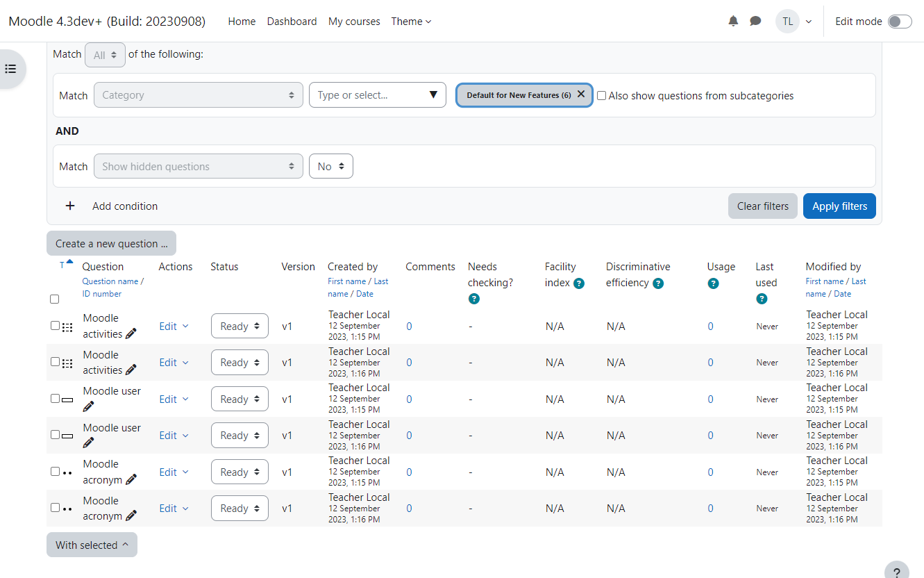Open My courses from top navigation
The width and height of the screenshot is (924, 578).
(354, 22)
